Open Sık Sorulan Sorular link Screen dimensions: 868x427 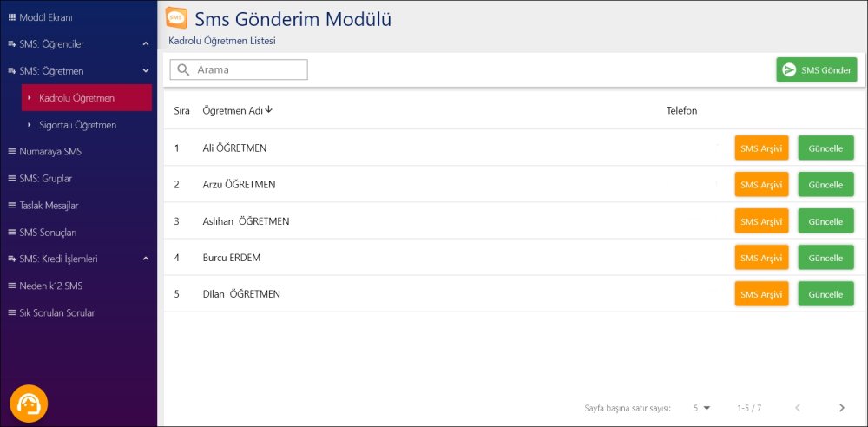coord(56,312)
